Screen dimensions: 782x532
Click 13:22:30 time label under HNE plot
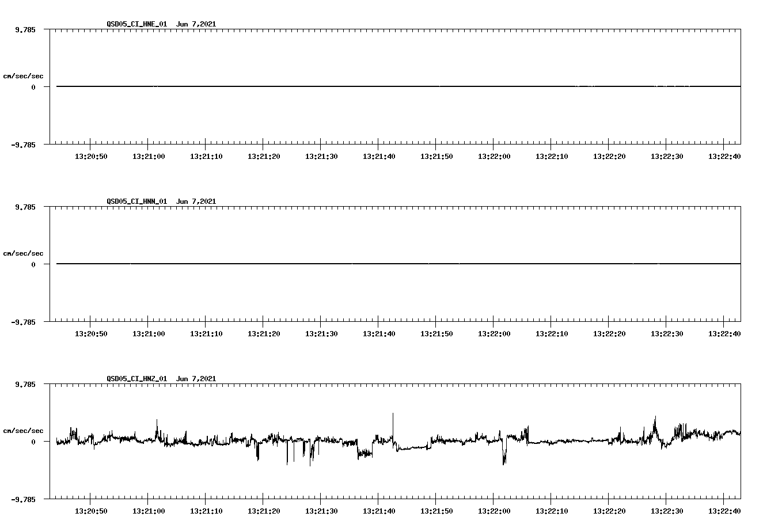667,157
